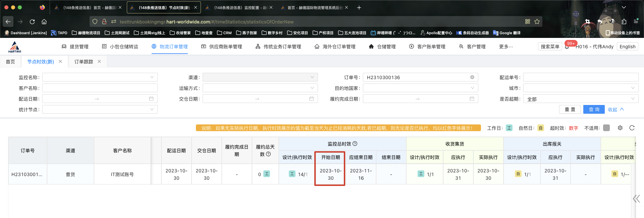Click the 配运单号 input field
644x218 pixels.
pos(581,77)
